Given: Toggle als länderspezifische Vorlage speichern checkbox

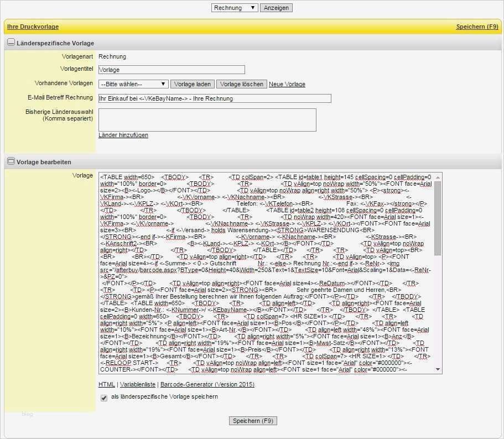Looking at the screenshot, I should click(104, 398).
